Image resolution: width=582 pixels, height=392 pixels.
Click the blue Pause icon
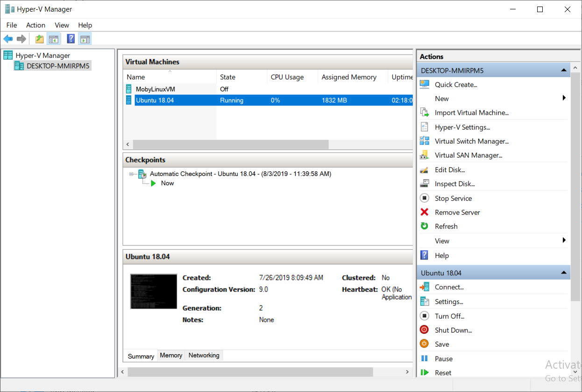(x=425, y=358)
